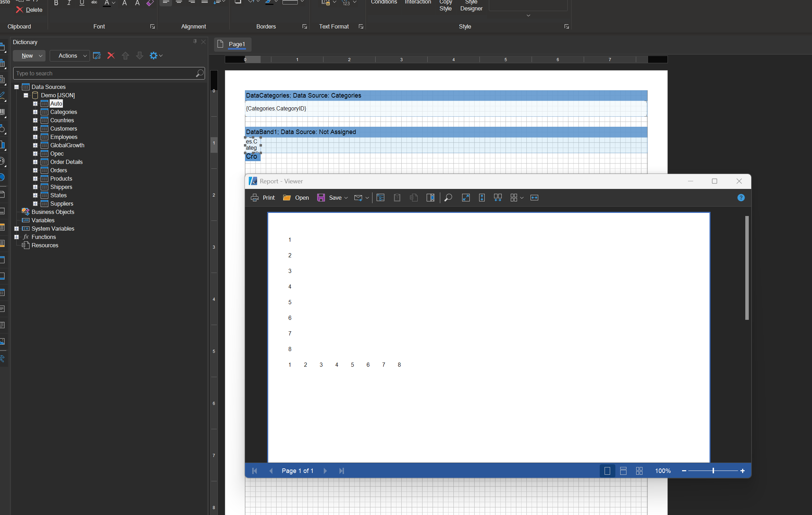The height and width of the screenshot is (515, 812).
Task: Print the report in the Viewer
Action: click(263, 198)
